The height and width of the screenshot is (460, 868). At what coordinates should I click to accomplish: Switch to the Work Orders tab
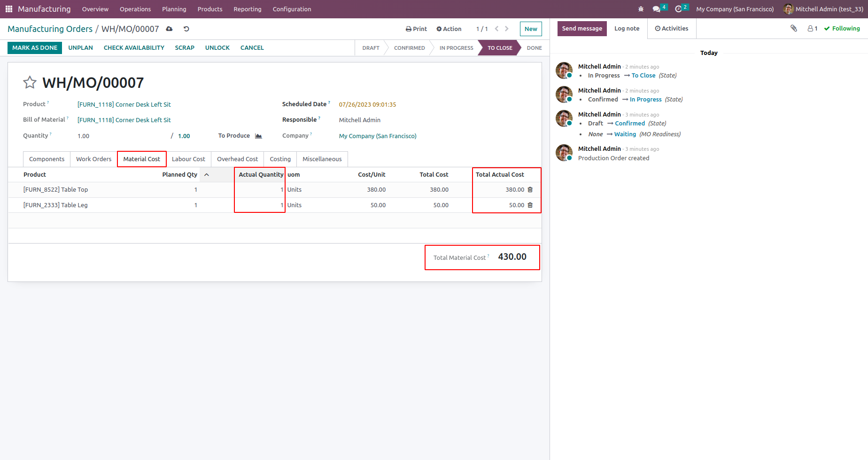point(94,159)
